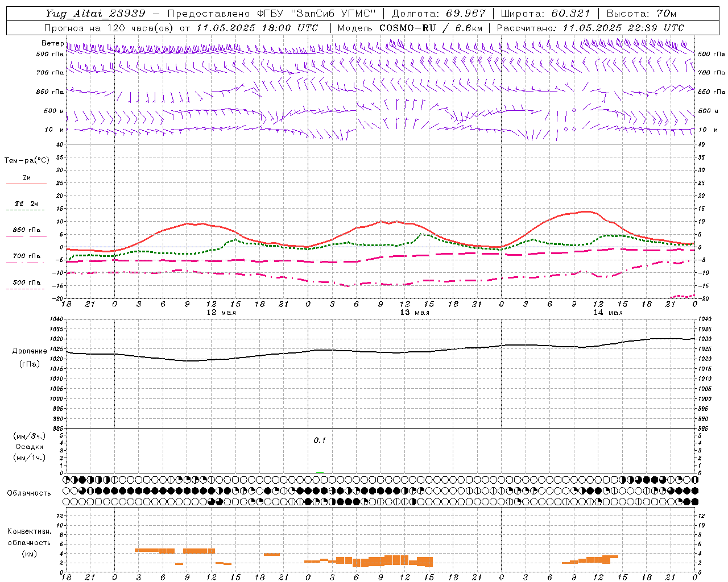The image size is (728, 582).
Task: Select the Прогноз на 120 часа(ов) text
Action: [110, 28]
